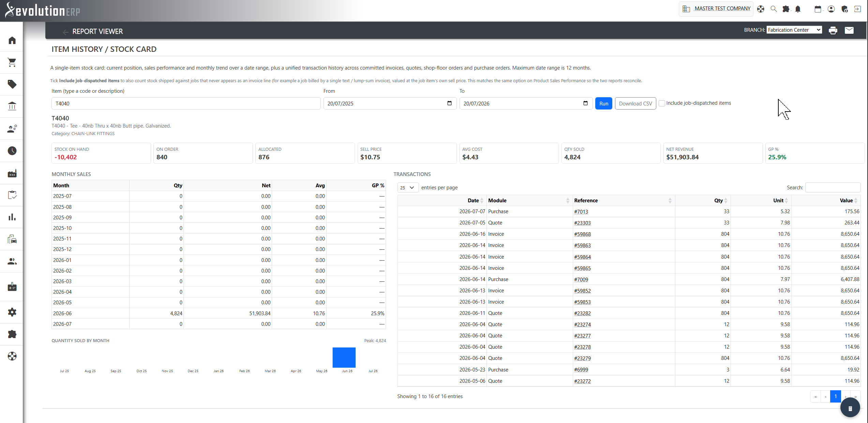Click the Download CSV button
The image size is (868, 423).
(x=635, y=103)
